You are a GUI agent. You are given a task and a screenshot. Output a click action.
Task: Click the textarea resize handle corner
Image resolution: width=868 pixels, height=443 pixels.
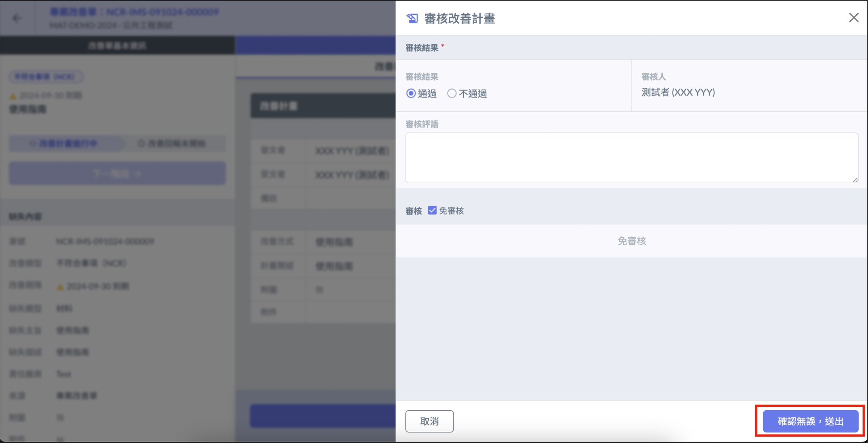click(x=855, y=180)
